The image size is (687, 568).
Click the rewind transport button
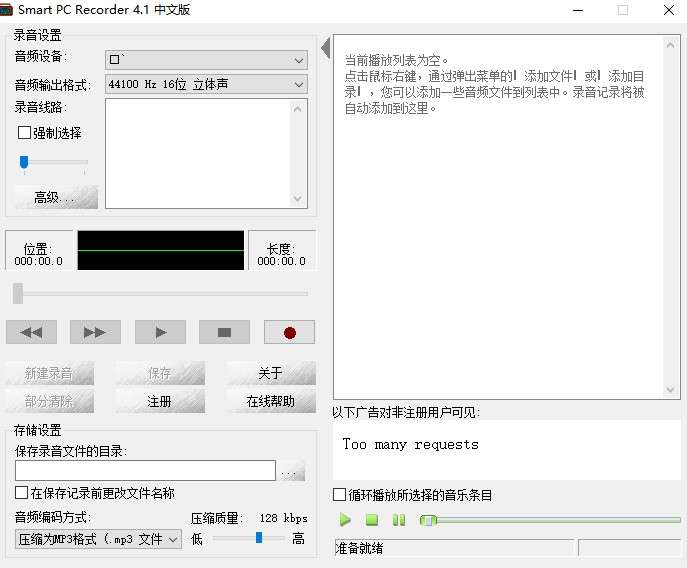tap(31, 332)
